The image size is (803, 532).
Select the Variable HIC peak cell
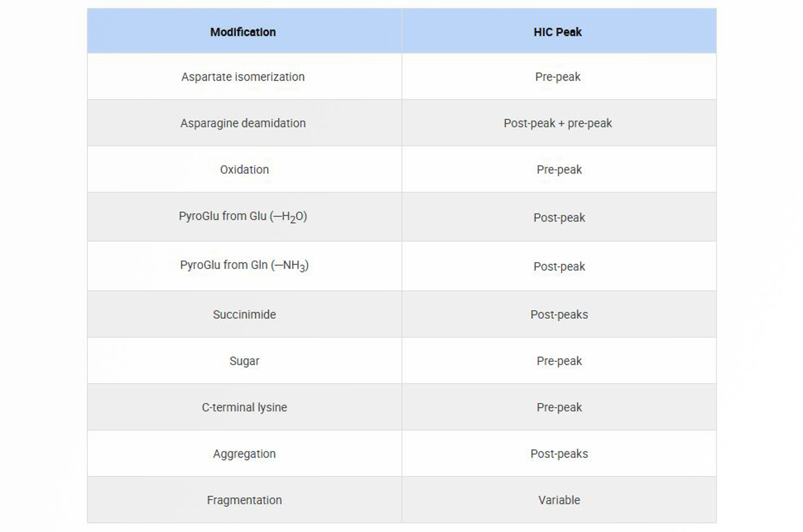(559, 500)
